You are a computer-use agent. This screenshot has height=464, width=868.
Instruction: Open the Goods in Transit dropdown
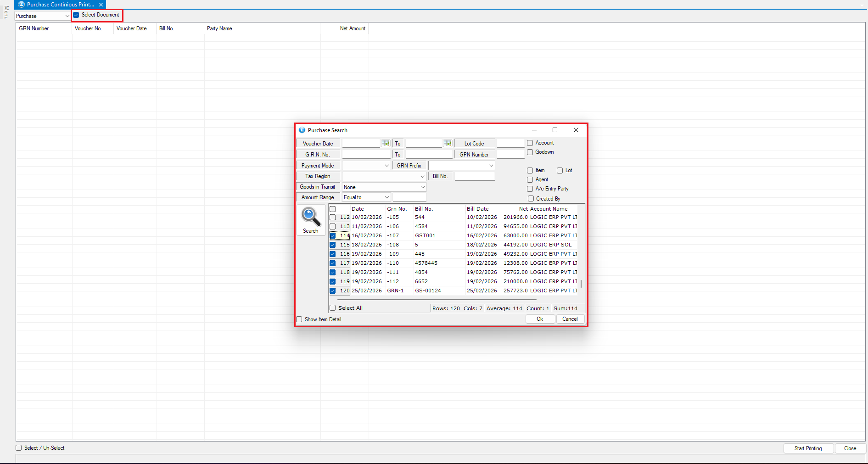422,187
